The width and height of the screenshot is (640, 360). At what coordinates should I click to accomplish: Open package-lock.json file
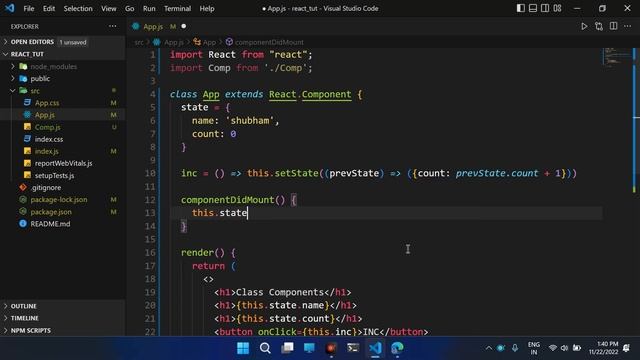click(x=58, y=200)
